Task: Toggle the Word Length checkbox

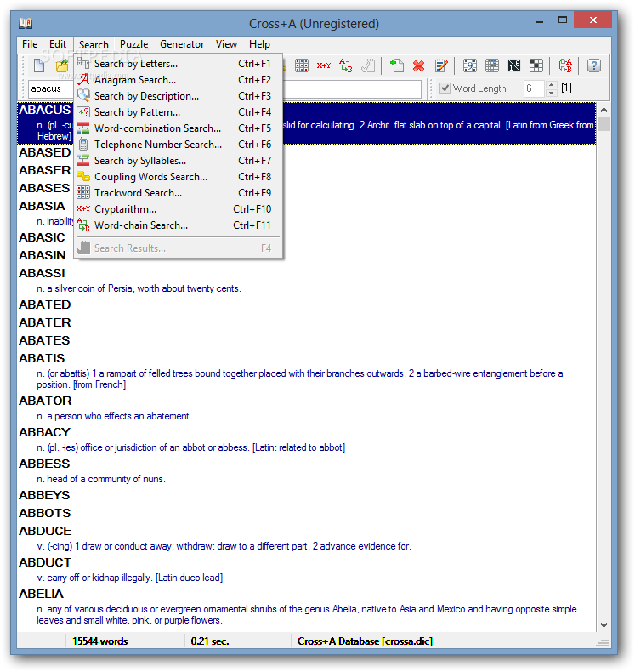Action: click(445, 88)
